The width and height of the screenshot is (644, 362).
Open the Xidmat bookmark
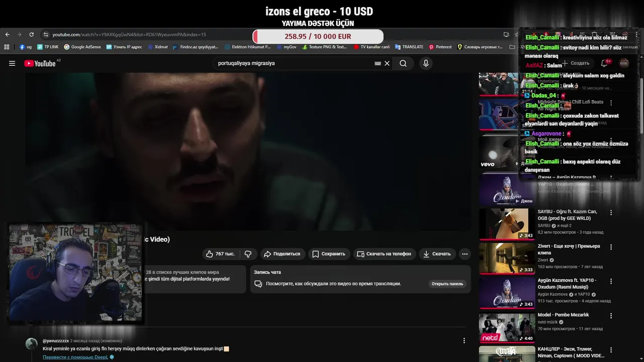pyautogui.click(x=158, y=47)
